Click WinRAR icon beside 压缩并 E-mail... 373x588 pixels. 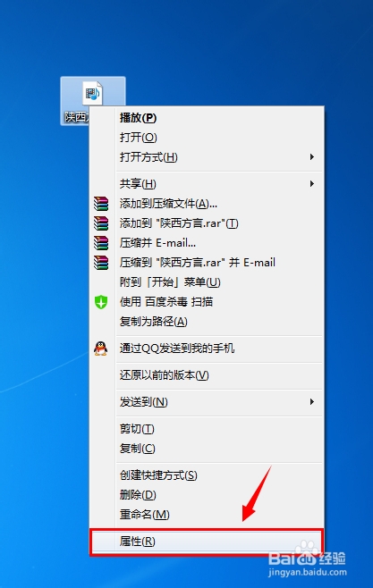click(x=101, y=243)
